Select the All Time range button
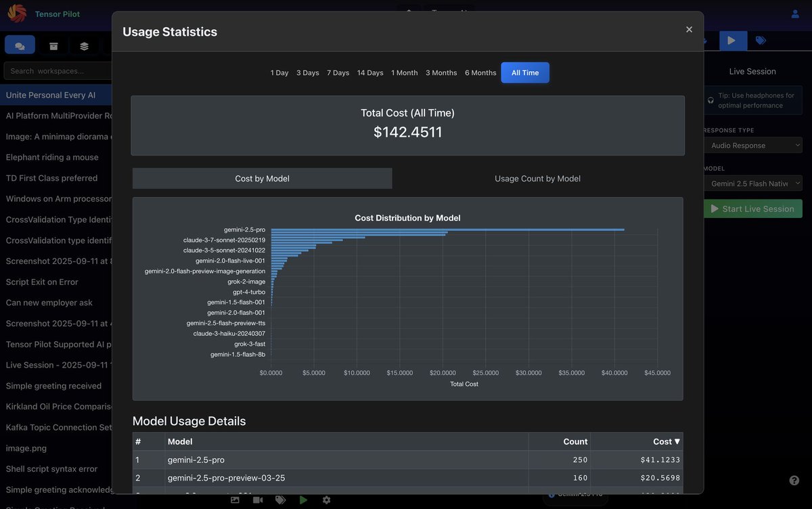This screenshot has width=812, height=509. [x=525, y=72]
